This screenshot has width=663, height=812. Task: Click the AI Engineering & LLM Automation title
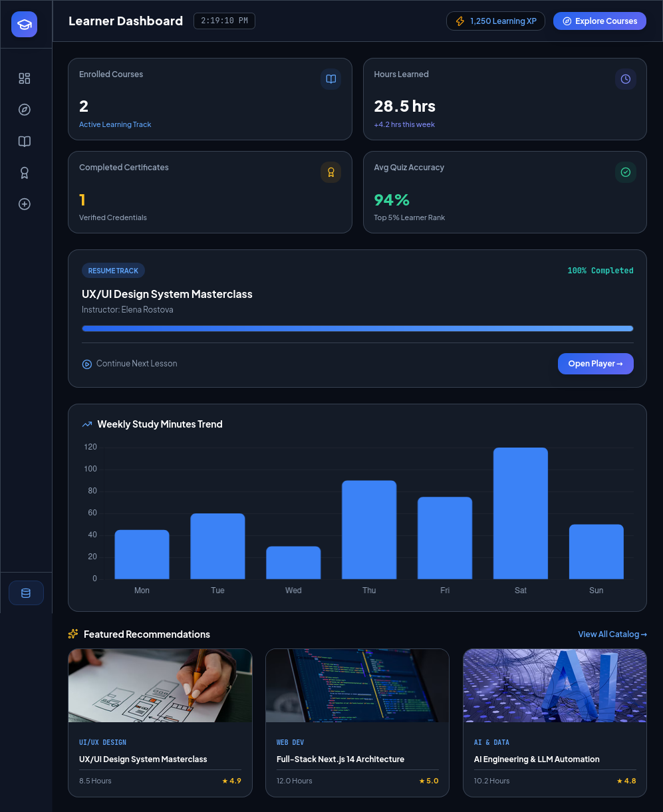coord(537,759)
